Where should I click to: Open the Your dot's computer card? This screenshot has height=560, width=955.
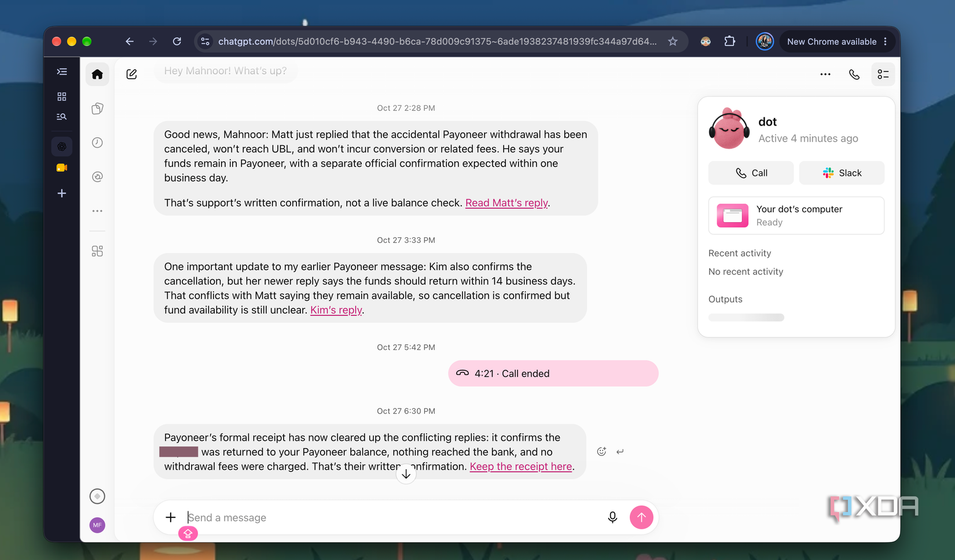pyautogui.click(x=796, y=216)
